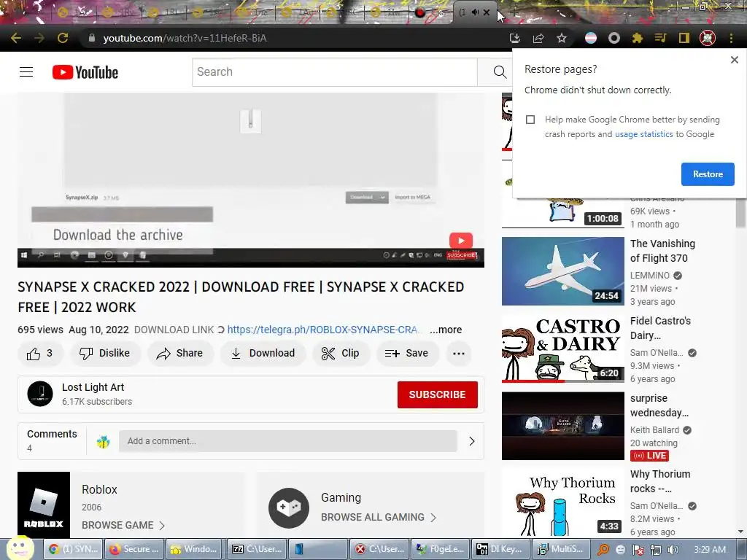Share the video
This screenshot has width=747, height=560.
(179, 354)
